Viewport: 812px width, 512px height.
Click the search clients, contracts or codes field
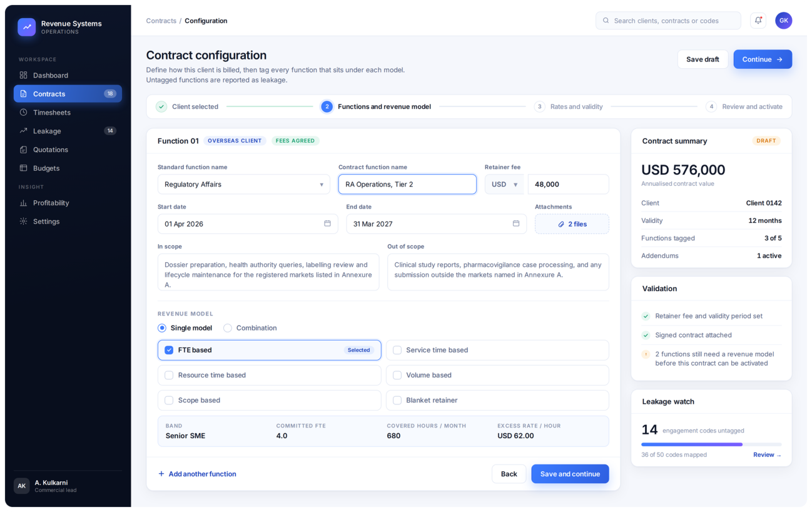(x=668, y=21)
